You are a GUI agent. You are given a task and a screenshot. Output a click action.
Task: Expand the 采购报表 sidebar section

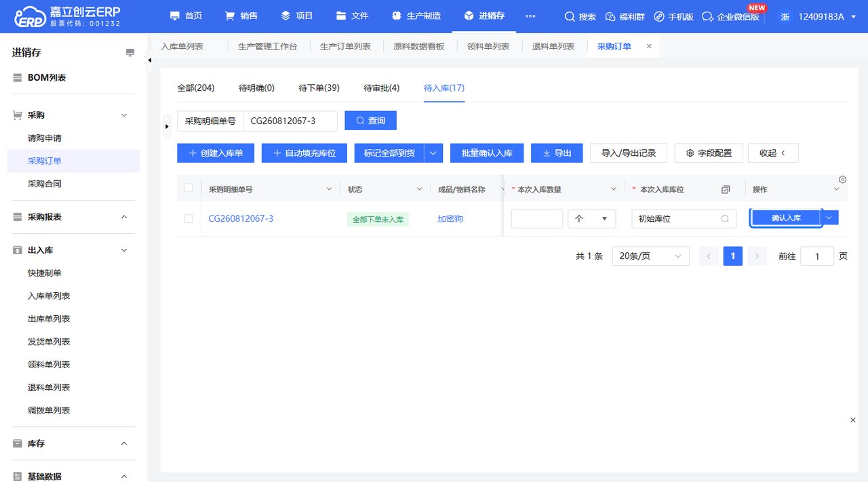coord(124,217)
